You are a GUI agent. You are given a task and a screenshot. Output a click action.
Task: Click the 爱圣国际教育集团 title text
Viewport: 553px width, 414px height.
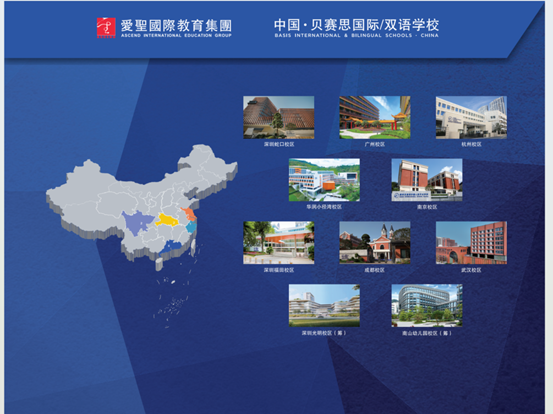point(176,25)
